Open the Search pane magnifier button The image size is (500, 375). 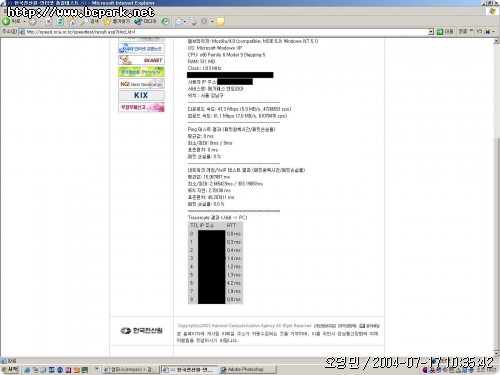point(90,22)
